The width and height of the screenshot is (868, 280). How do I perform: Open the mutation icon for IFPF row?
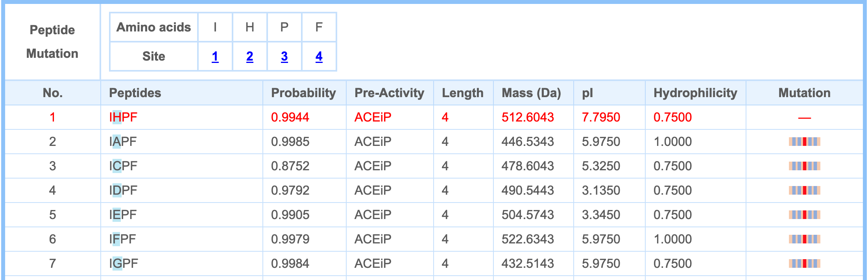click(804, 239)
